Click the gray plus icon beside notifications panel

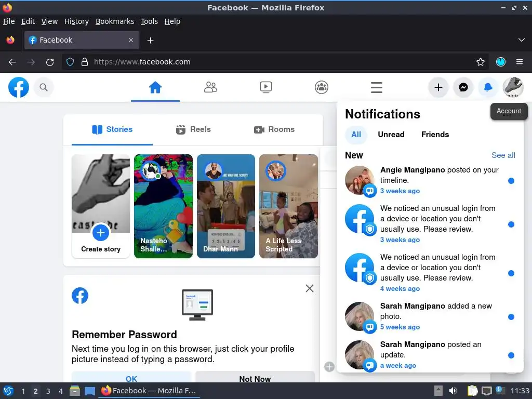(329, 366)
